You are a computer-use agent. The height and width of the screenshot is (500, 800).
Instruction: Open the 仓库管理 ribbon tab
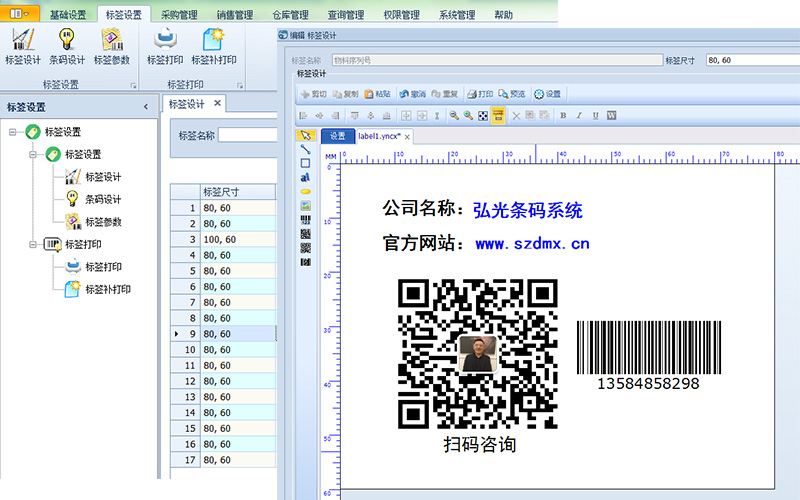pos(290,15)
